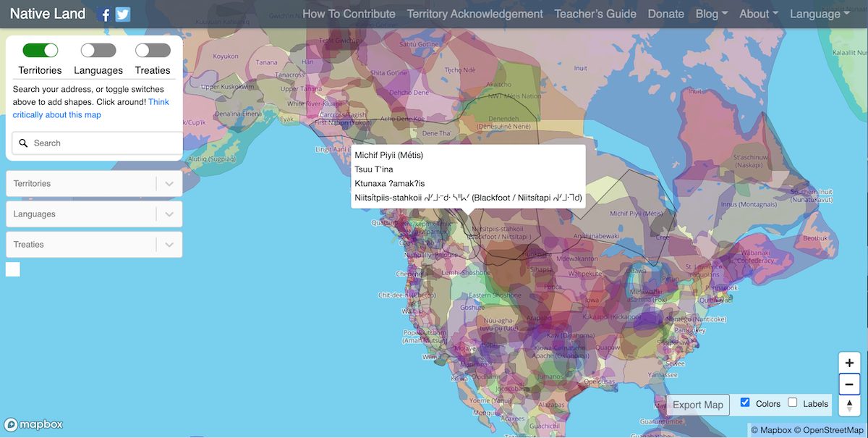Open the Native Land Twitter icon

pos(123,14)
